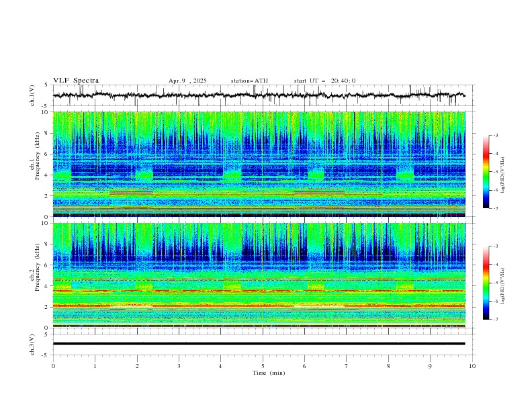Viewport: 532px width, 411px height.
Task: Click the ch.1 spectrogram color bar
Action: point(486,172)
